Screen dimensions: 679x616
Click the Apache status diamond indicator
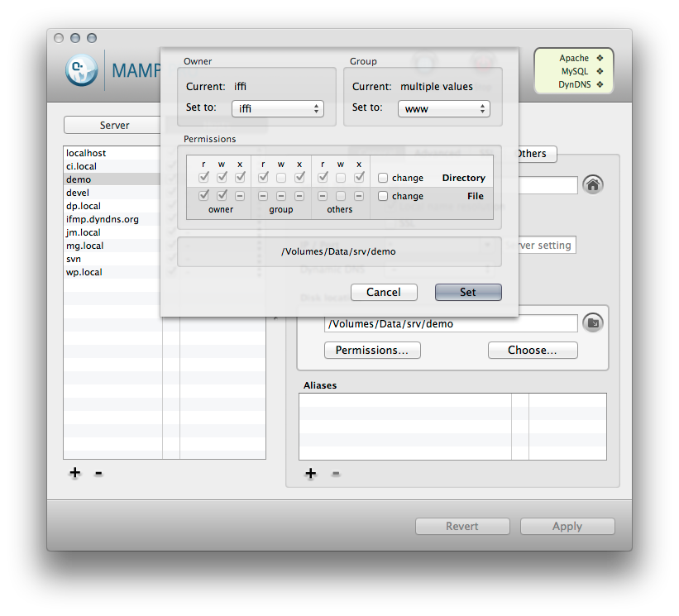pyautogui.click(x=600, y=58)
